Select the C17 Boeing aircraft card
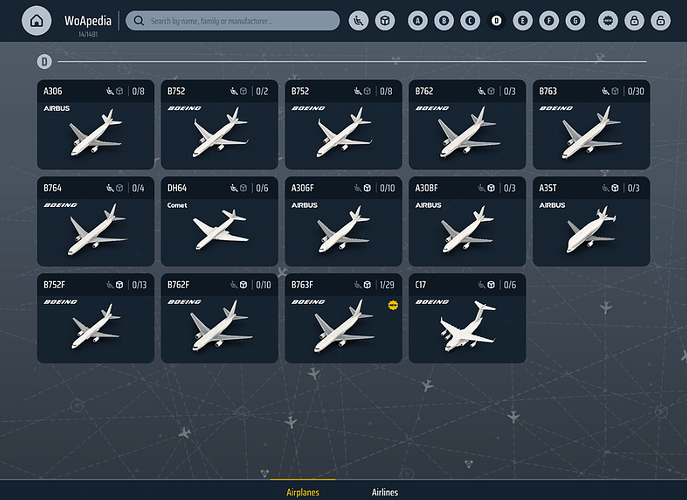The height and width of the screenshot is (500, 687). point(468,319)
